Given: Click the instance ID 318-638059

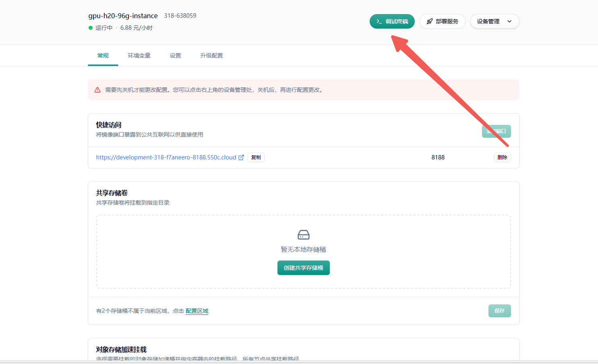Looking at the screenshot, I should click(180, 16).
